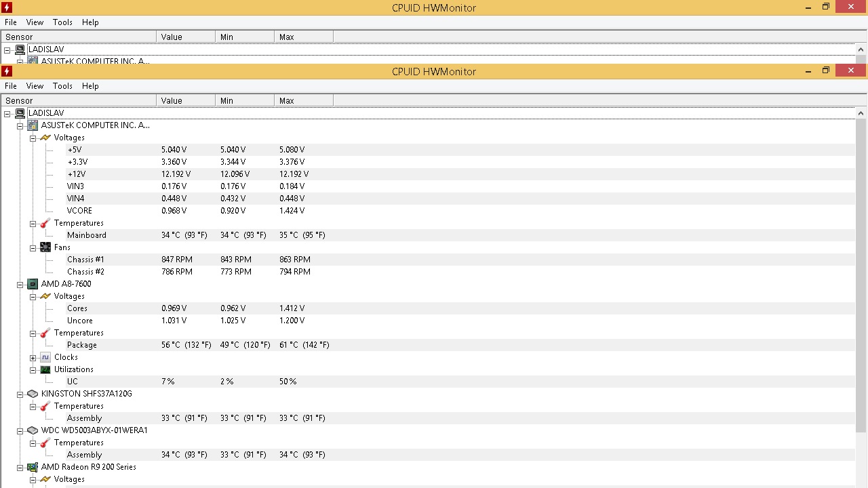Collapse the Utilizations group
868x488 pixels.
tap(33, 369)
